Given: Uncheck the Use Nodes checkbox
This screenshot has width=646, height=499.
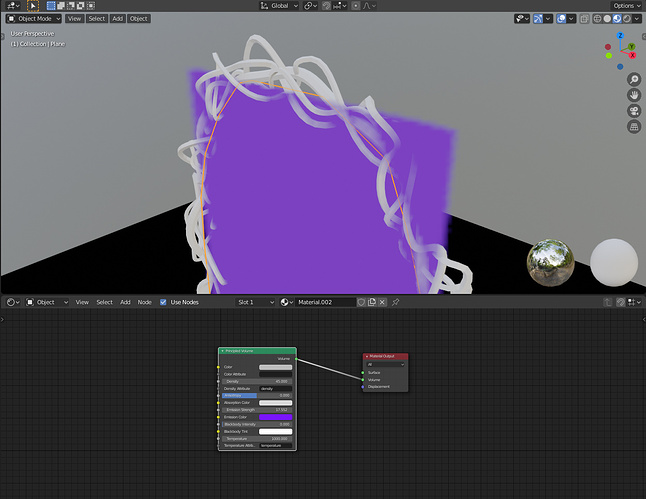Looking at the screenshot, I should [x=163, y=302].
